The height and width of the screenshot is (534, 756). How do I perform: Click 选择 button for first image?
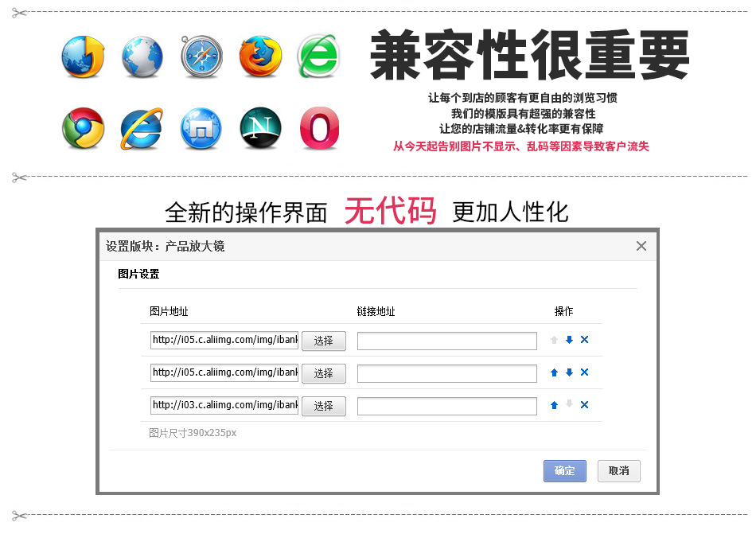click(324, 341)
